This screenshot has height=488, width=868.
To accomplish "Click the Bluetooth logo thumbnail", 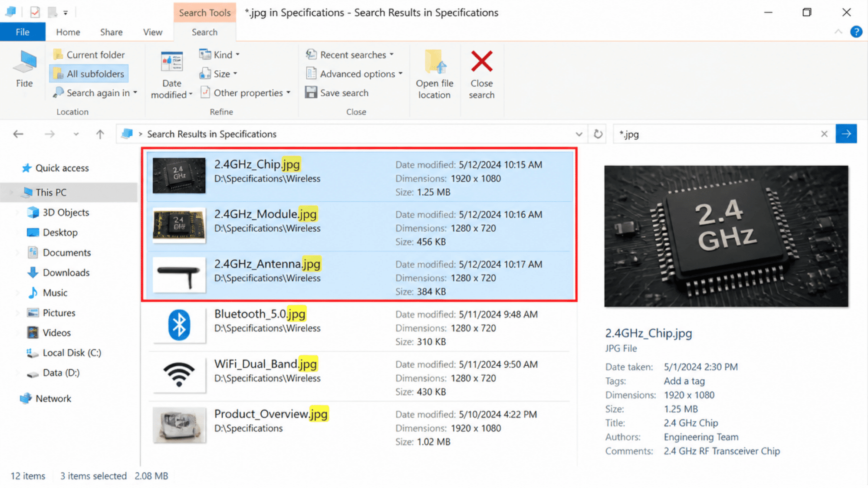I will tap(179, 325).
